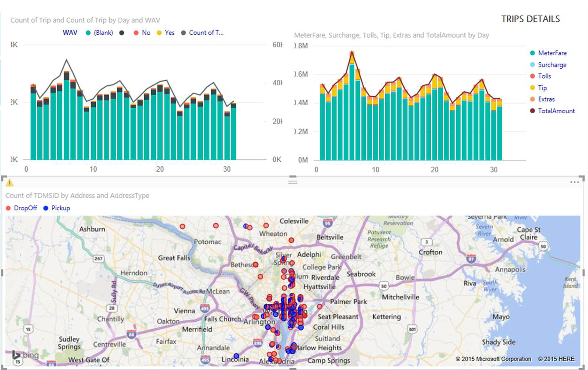Image resolution: width=588 pixels, height=370 pixels.
Task: Click the Potomac label on the map
Action: tap(207, 242)
